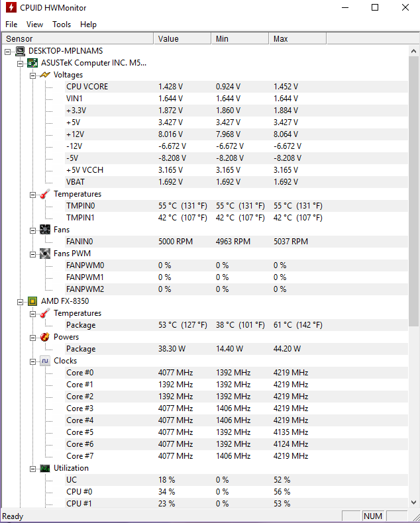Collapse the AMD FX-8350 node

click(x=20, y=302)
